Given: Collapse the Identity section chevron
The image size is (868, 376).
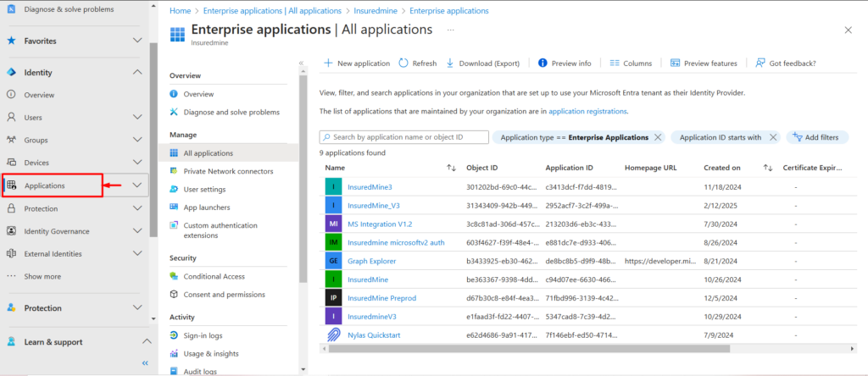Looking at the screenshot, I should point(138,73).
